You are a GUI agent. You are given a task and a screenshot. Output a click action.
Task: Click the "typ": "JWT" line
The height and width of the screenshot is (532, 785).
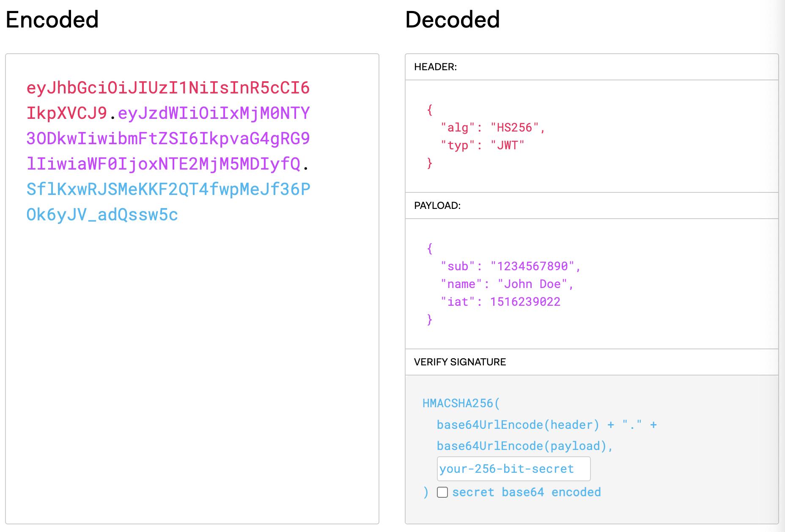coord(482,145)
